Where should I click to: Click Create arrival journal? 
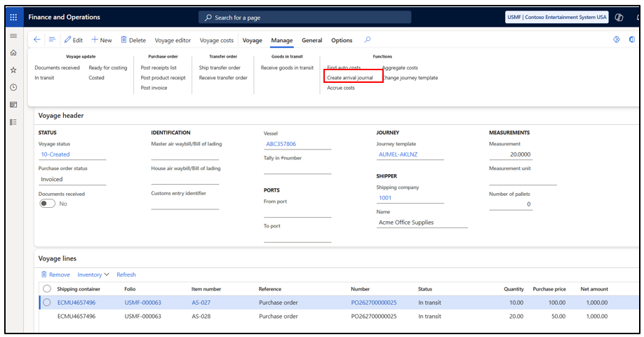click(350, 78)
